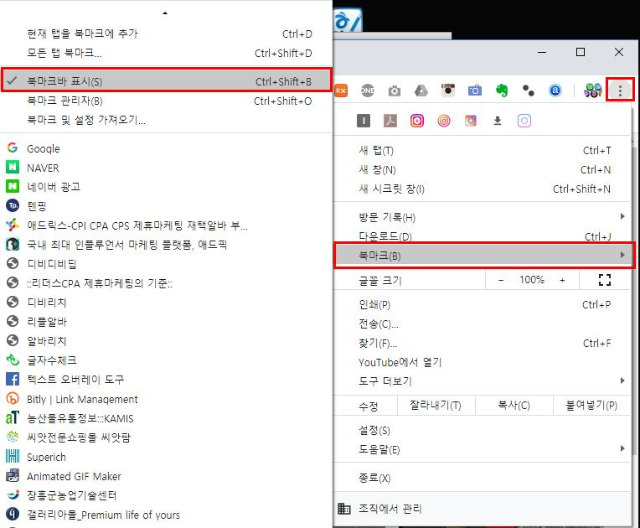Toggle 북마크바 표시(S) checked option
640x528 pixels.
pyautogui.click(x=167, y=81)
